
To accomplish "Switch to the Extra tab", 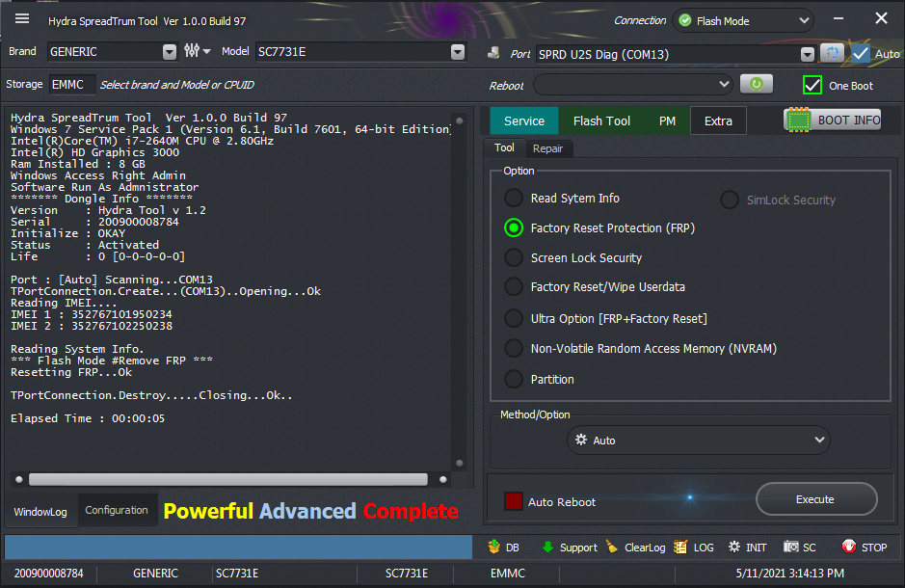I will [718, 120].
